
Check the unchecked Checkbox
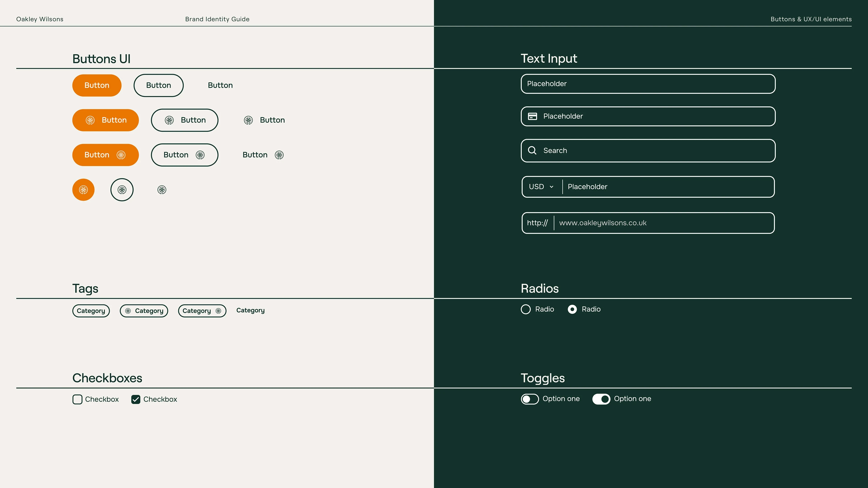(x=77, y=399)
